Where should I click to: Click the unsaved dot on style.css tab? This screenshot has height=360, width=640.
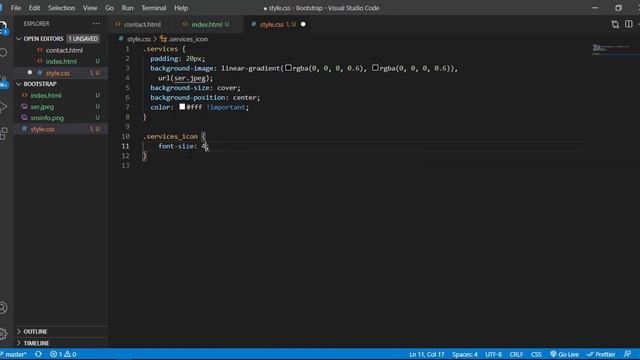coord(303,24)
